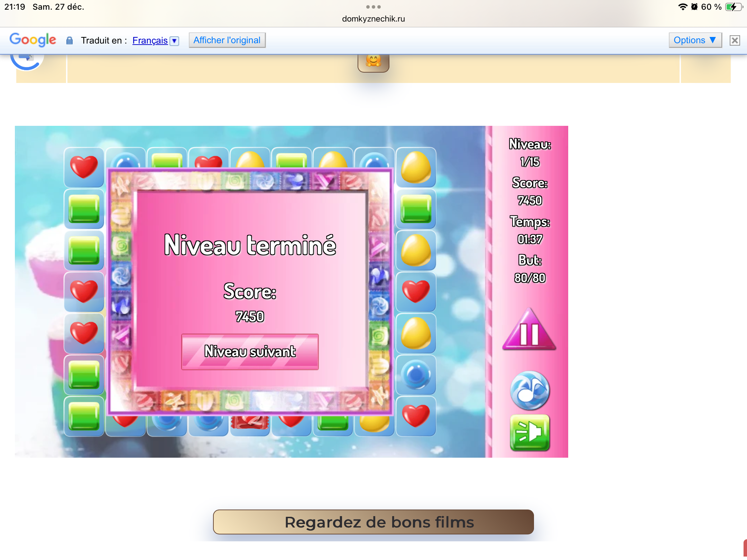
Task: Close the Google translate bar
Action: click(735, 40)
